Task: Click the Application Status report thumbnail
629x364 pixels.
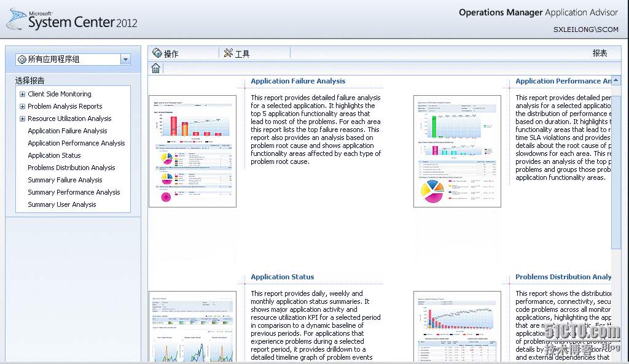Action: tap(192, 327)
